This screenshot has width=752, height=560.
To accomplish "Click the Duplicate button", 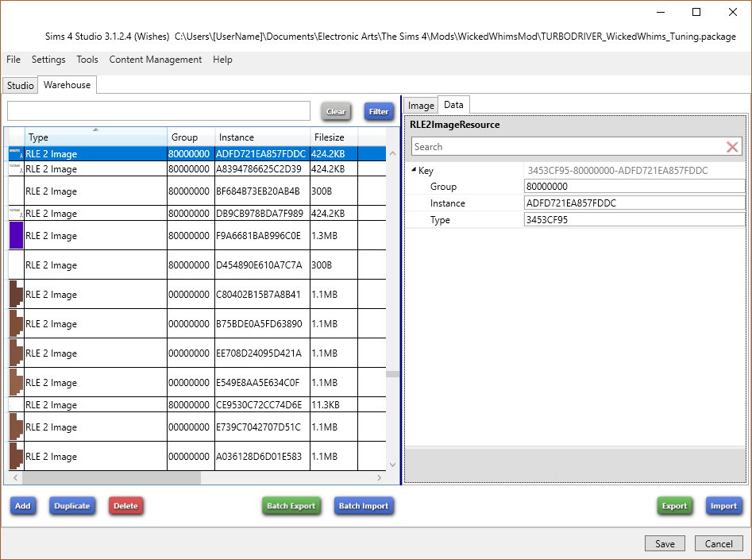I will point(72,506).
